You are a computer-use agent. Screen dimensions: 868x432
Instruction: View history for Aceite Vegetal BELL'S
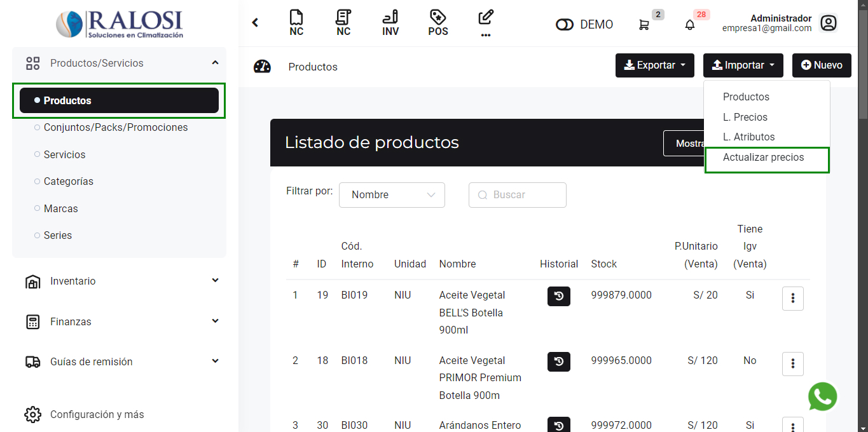click(x=558, y=296)
